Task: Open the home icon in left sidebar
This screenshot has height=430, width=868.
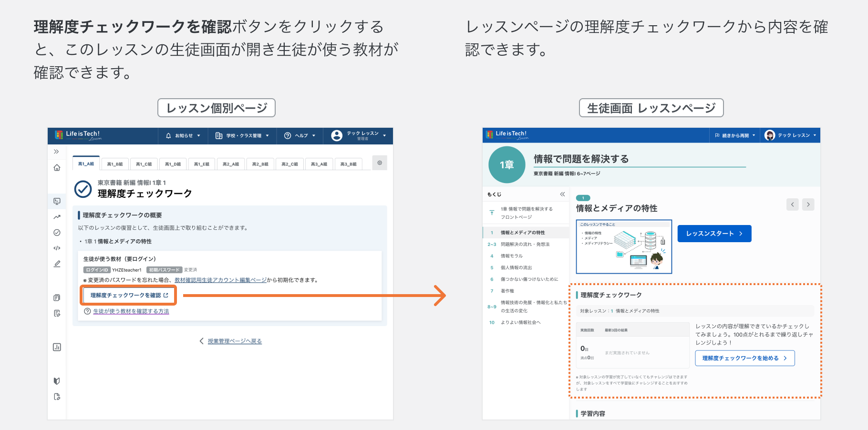Action: click(57, 168)
